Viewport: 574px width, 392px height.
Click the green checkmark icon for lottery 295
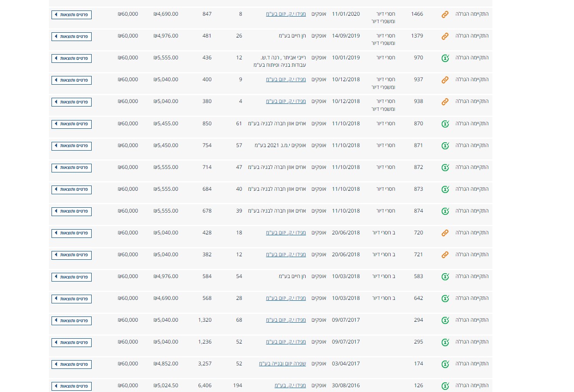coord(445,342)
